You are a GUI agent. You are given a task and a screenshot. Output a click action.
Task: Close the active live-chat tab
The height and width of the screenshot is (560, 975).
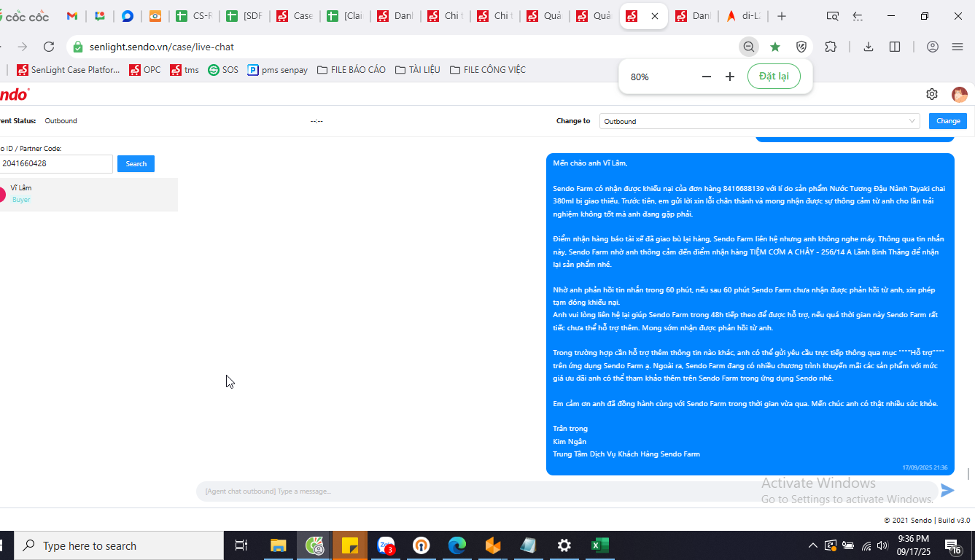point(655,16)
